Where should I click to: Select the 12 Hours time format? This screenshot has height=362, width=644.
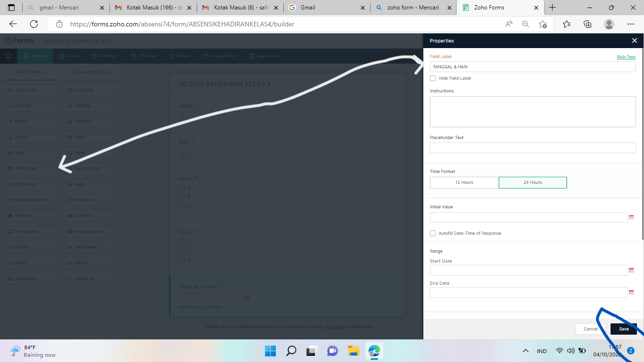point(464,182)
